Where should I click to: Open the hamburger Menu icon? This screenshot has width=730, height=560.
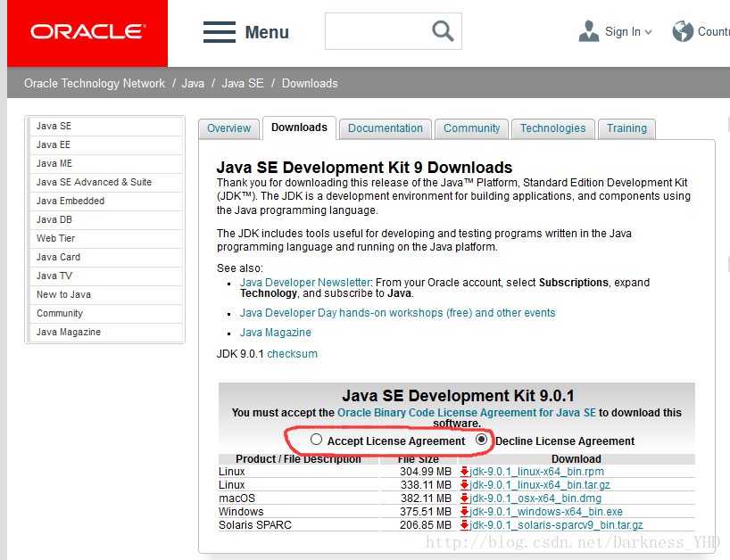220,32
